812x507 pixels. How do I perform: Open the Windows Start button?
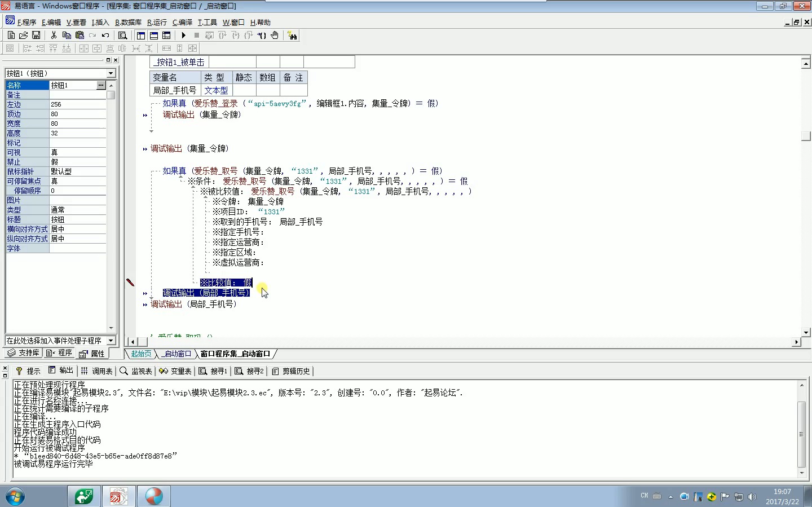(15, 496)
